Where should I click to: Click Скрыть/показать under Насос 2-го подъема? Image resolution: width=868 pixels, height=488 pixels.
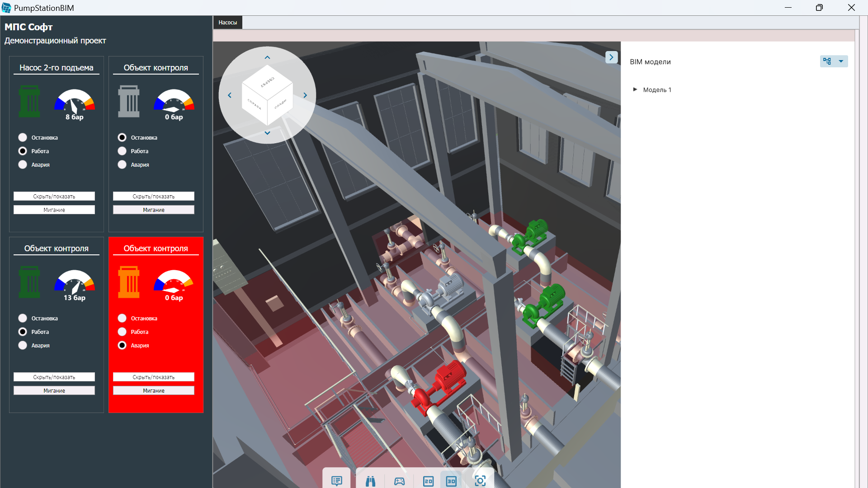54,196
